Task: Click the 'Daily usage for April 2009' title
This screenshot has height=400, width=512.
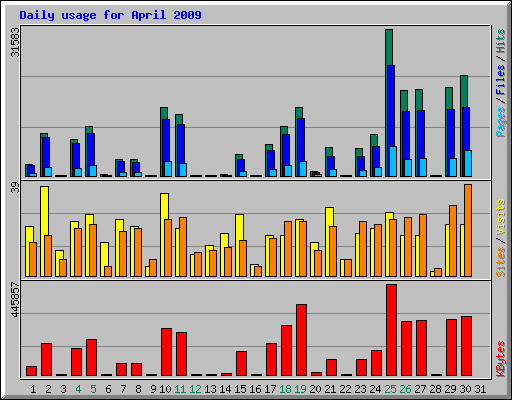Action: click(x=110, y=15)
